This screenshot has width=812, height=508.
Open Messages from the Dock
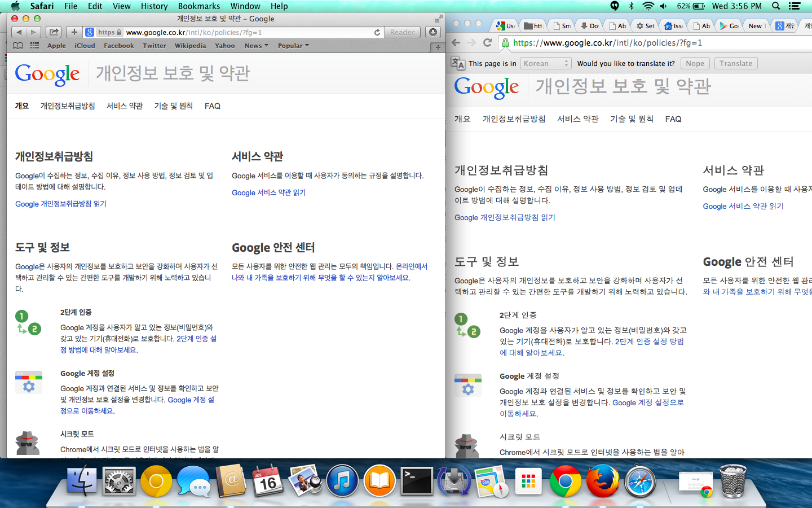[x=193, y=481]
